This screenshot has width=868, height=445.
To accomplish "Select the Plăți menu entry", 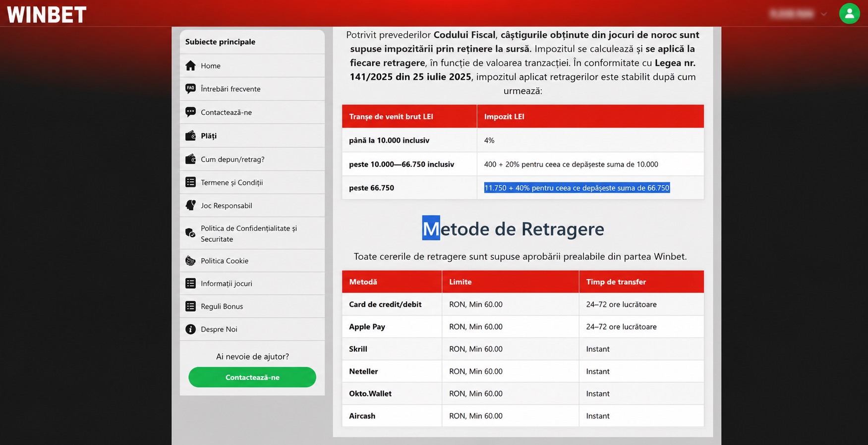I will [x=252, y=136].
